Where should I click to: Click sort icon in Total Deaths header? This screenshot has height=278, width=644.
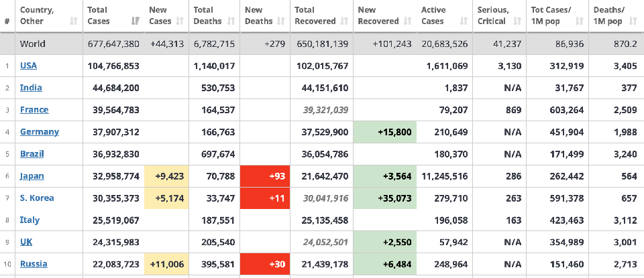[229, 21]
